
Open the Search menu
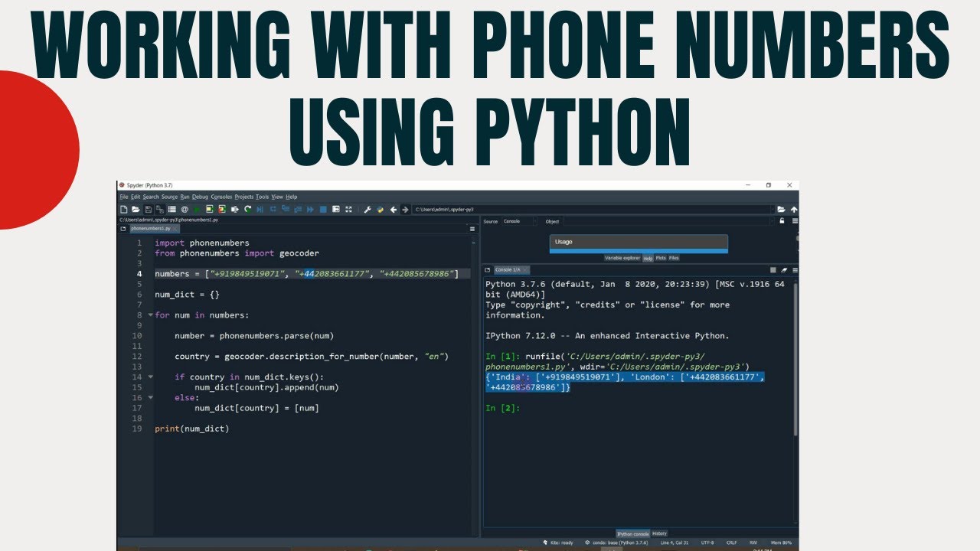tap(151, 197)
